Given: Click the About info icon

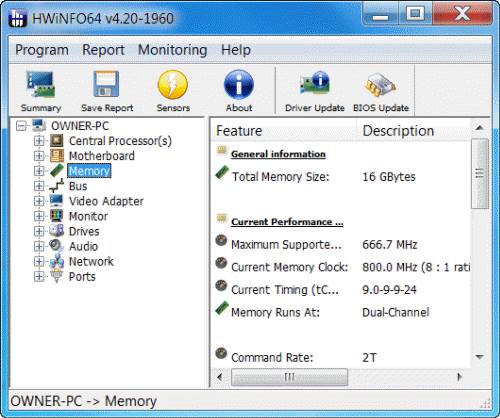Looking at the screenshot, I should pos(239,85).
